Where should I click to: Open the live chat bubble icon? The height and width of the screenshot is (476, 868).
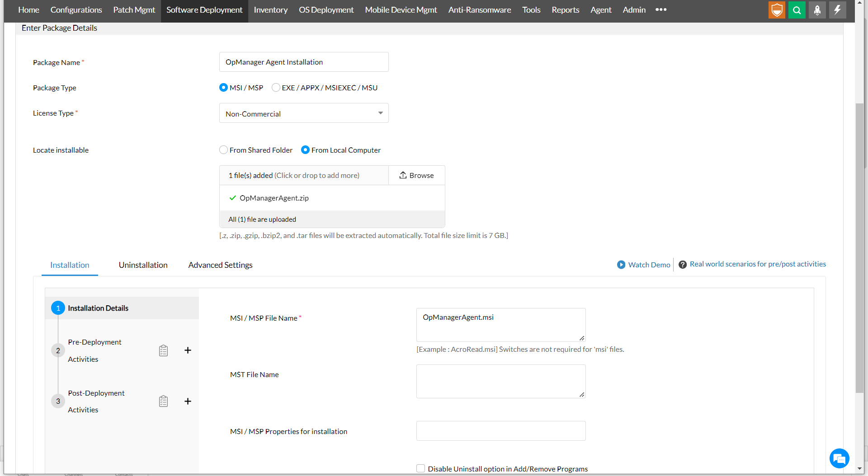pos(840,459)
